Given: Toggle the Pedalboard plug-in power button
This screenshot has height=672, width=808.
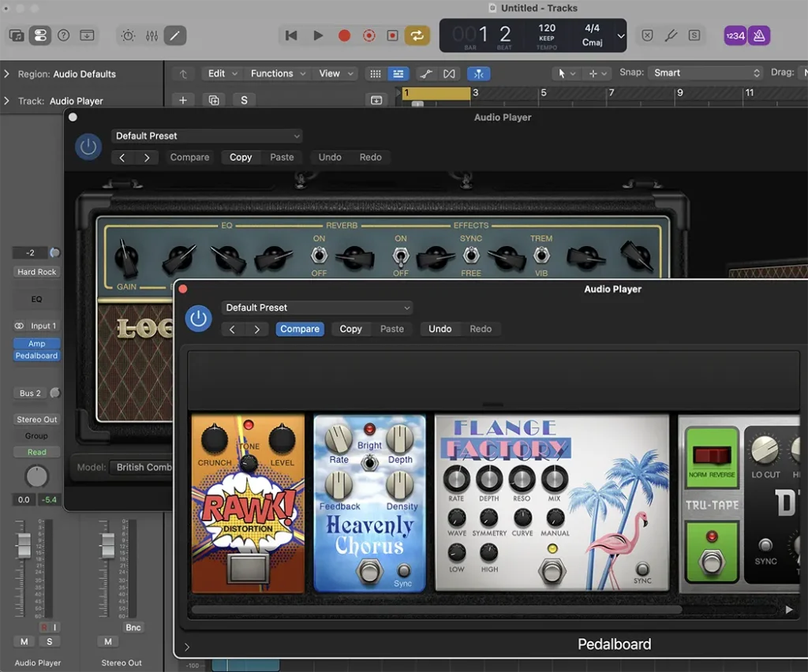Looking at the screenshot, I should point(198,319).
